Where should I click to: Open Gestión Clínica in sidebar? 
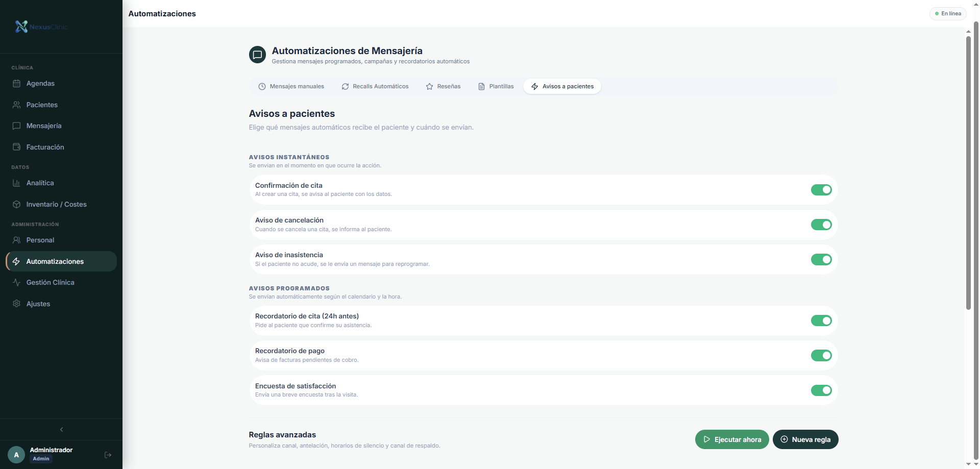pyautogui.click(x=61, y=282)
